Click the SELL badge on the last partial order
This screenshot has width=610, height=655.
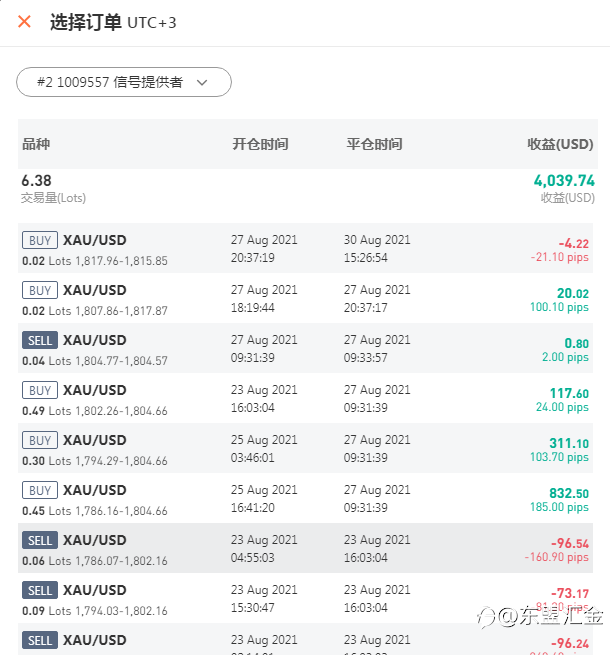[40, 640]
